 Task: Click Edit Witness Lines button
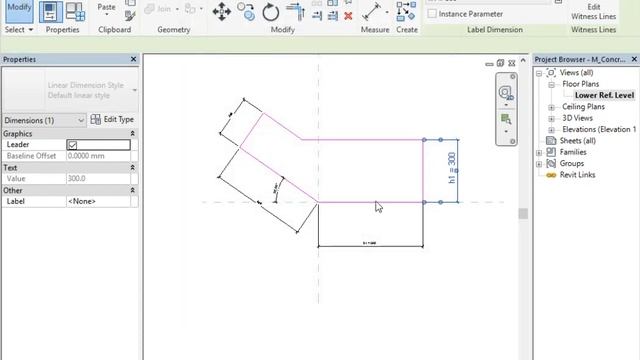593,12
